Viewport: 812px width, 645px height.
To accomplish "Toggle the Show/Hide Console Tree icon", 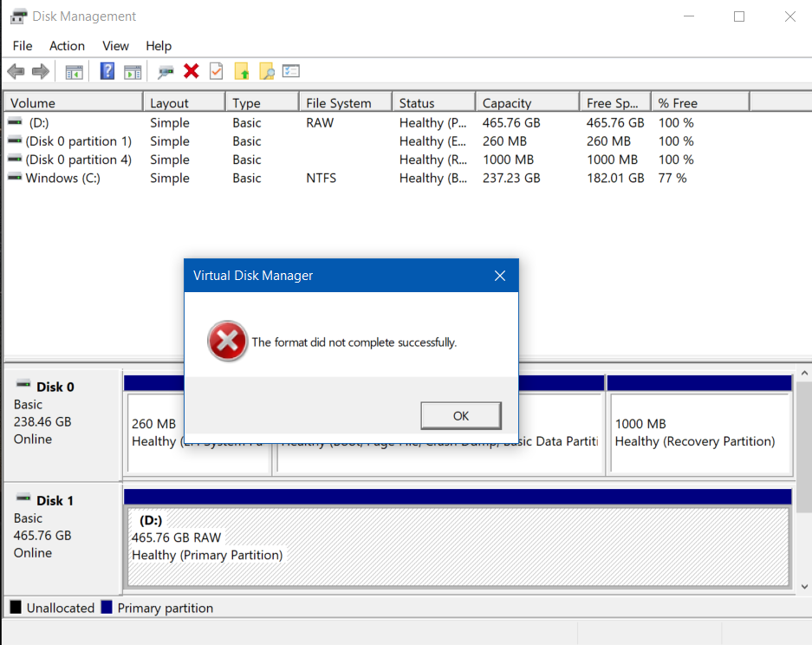I will pyautogui.click(x=74, y=72).
